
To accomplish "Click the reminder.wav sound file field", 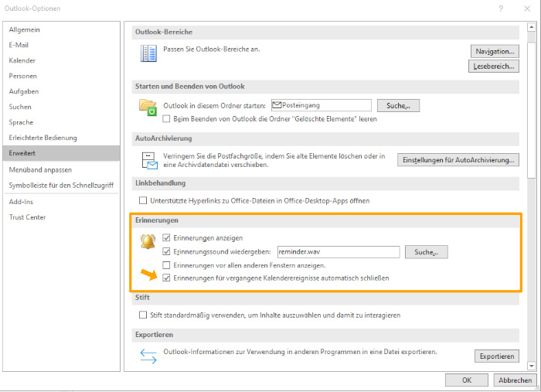I will click(x=338, y=252).
